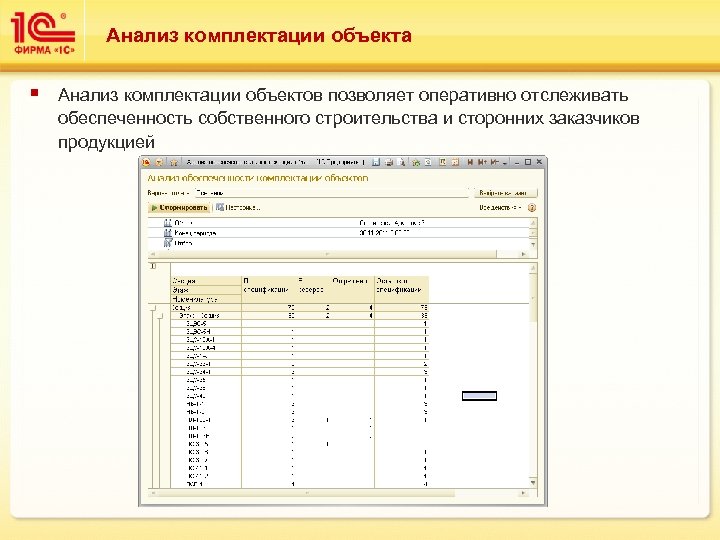Click the group level toggle above report tree
This screenshot has width=720, height=540.
click(x=153, y=266)
